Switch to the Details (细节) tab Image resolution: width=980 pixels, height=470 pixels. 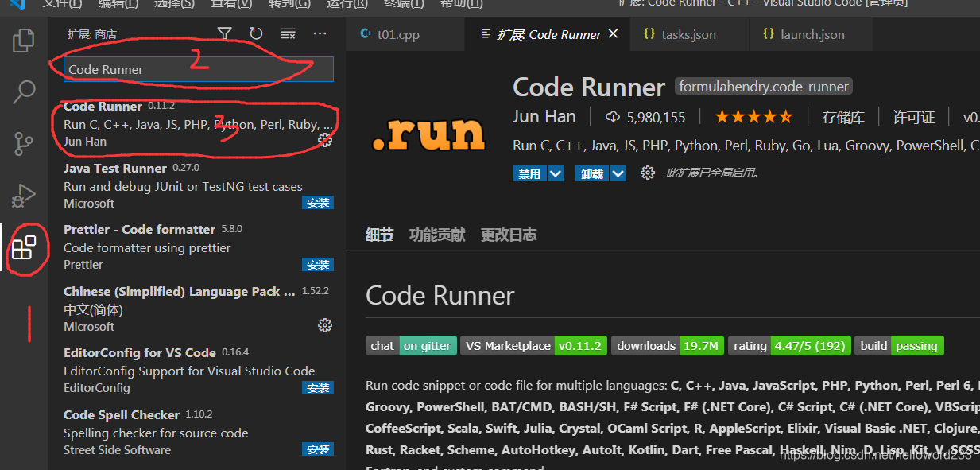coord(379,235)
